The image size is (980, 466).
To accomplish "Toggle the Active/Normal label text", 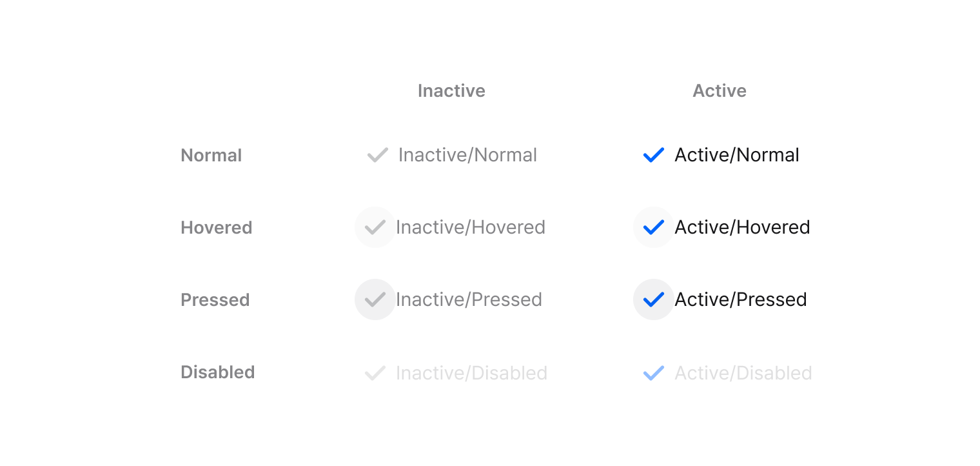I will (x=736, y=156).
